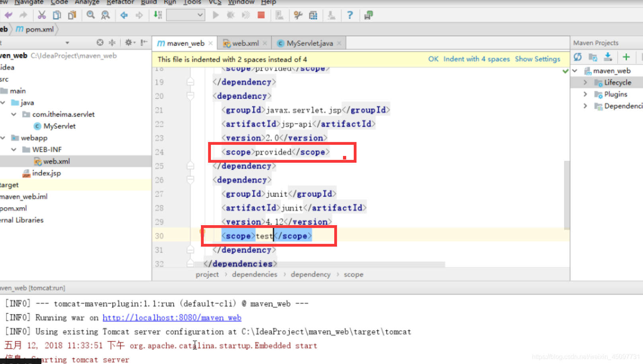The width and height of the screenshot is (643, 364).
Task: Click the Make Project build icon
Action: click(158, 16)
